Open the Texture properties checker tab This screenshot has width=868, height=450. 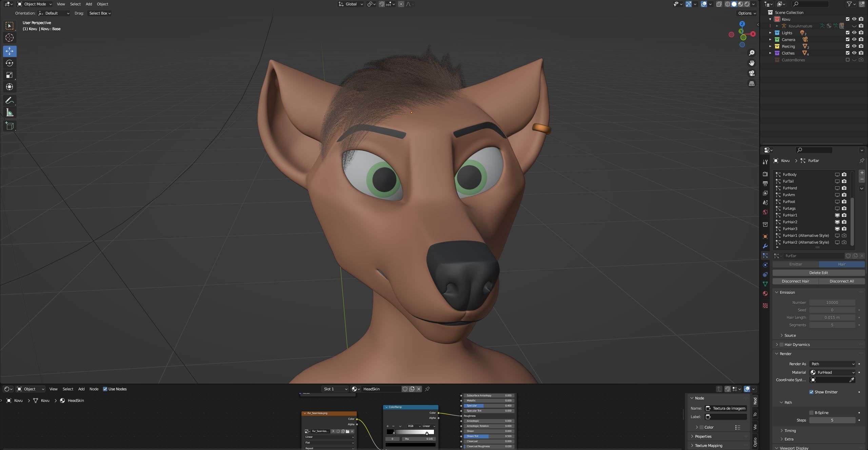[765, 306]
